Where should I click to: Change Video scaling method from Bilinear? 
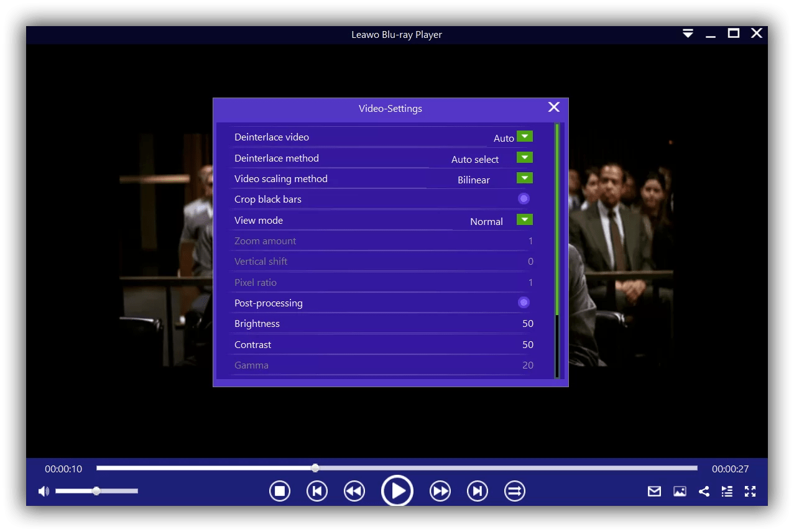click(524, 177)
